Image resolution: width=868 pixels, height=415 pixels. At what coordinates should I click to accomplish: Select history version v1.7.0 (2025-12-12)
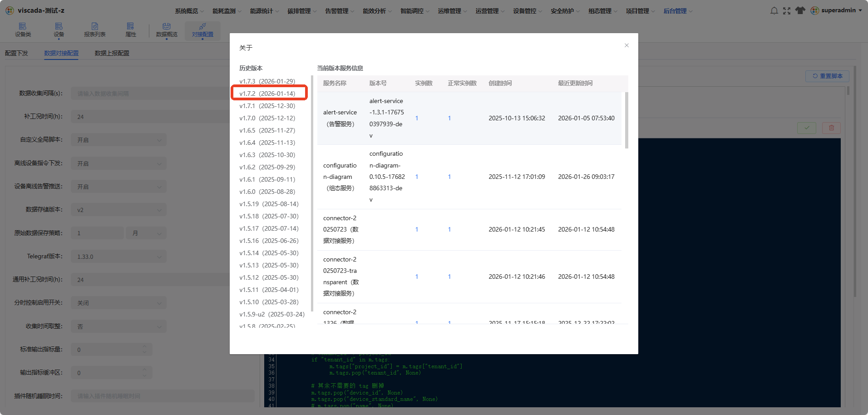(267, 118)
